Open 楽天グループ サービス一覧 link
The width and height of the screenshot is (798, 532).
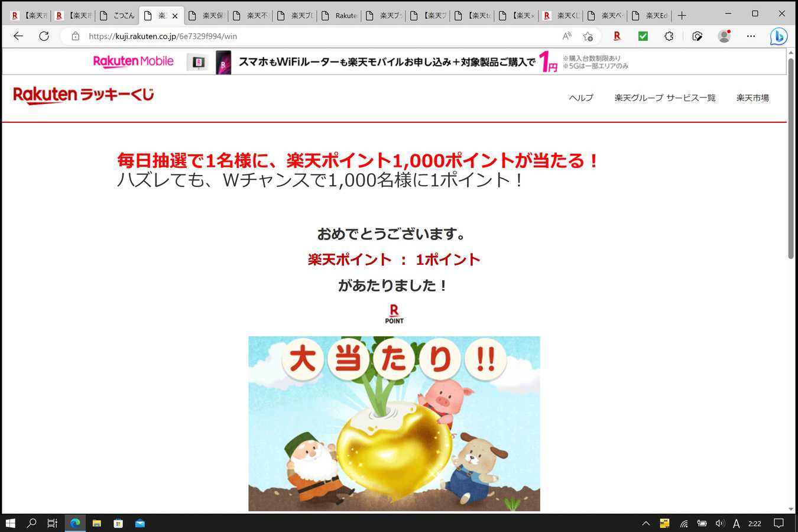[664, 98]
